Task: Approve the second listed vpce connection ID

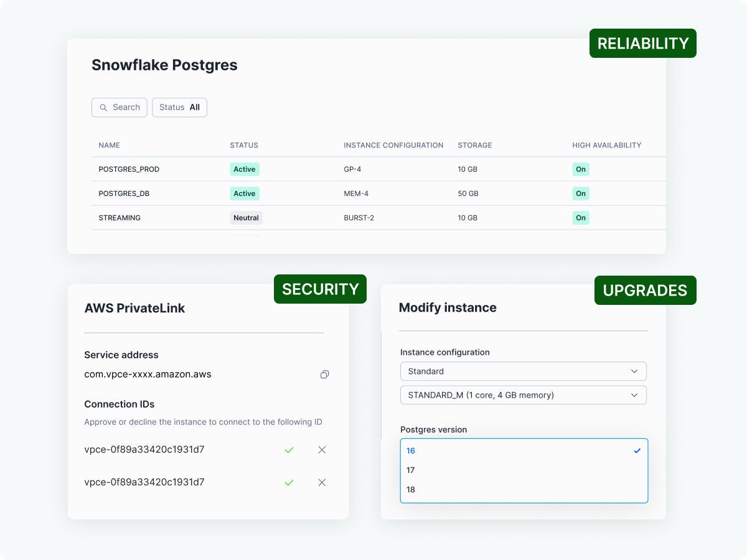Action: pyautogui.click(x=289, y=482)
